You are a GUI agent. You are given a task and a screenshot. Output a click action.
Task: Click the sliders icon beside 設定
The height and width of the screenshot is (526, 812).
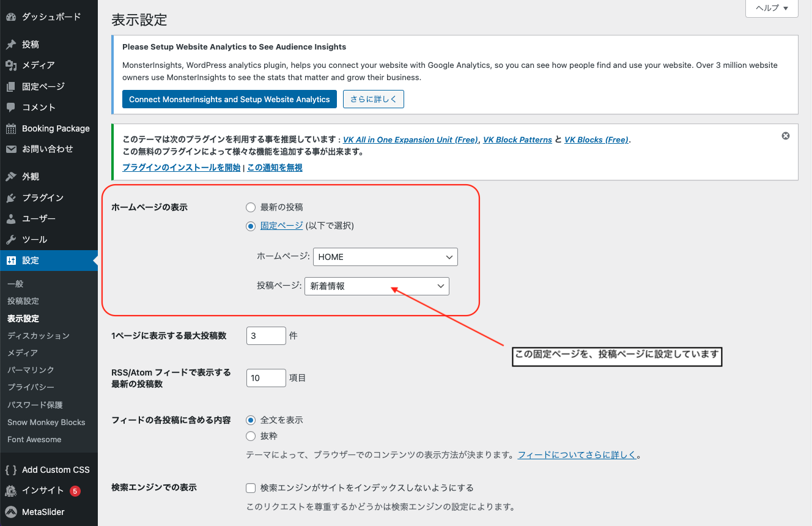pos(11,261)
